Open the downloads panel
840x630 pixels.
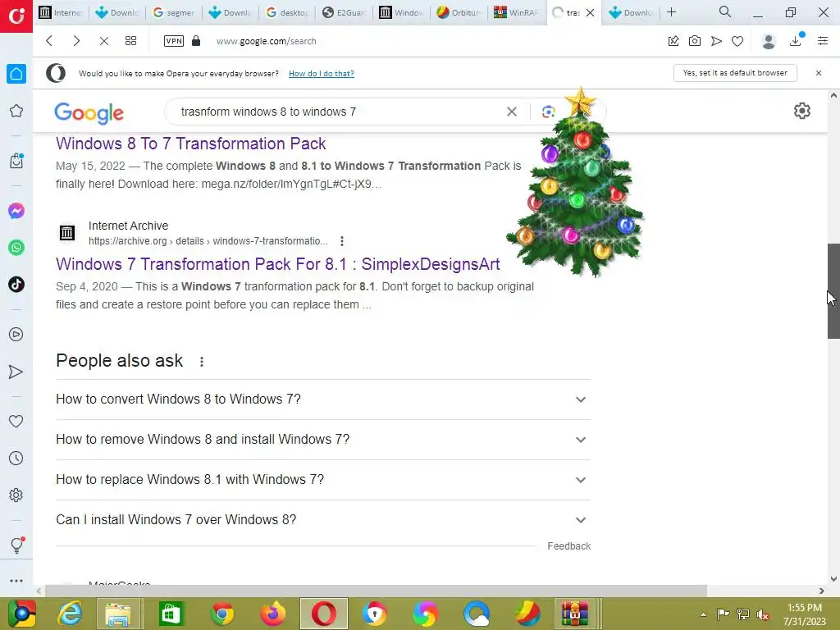pyautogui.click(x=796, y=41)
